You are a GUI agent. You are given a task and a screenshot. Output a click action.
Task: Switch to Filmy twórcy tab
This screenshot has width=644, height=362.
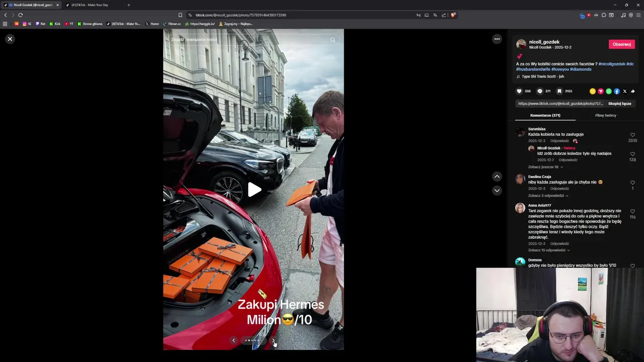pyautogui.click(x=606, y=115)
